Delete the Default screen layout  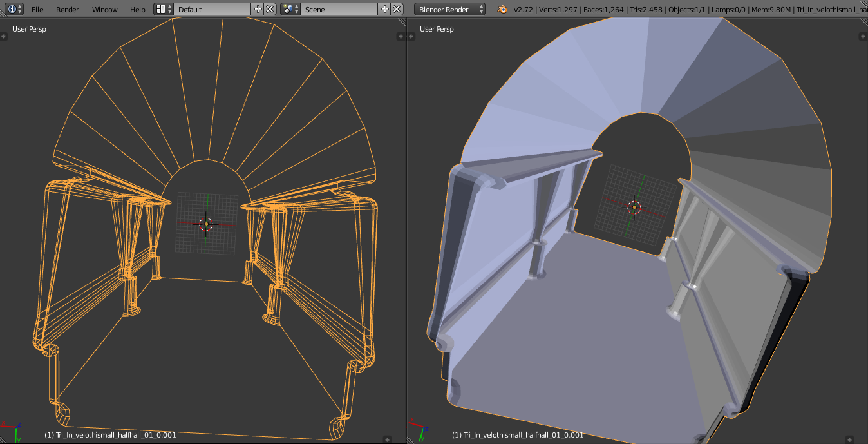[x=270, y=9]
